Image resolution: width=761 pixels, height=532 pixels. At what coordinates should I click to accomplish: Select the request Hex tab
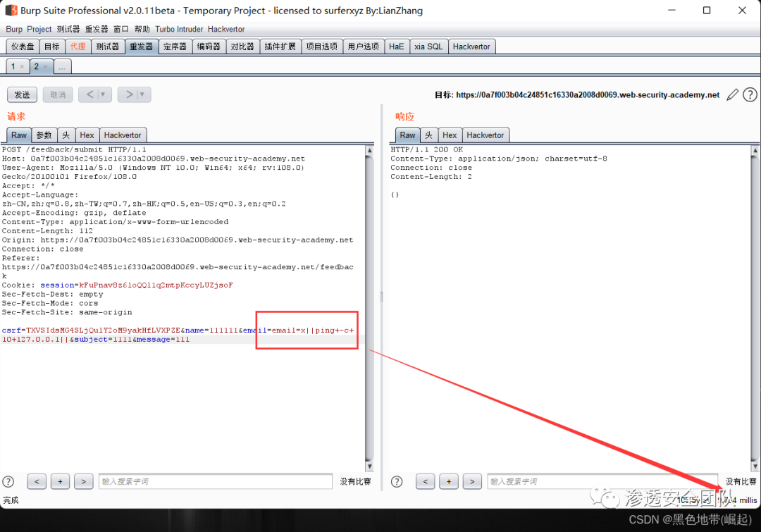pyautogui.click(x=87, y=135)
